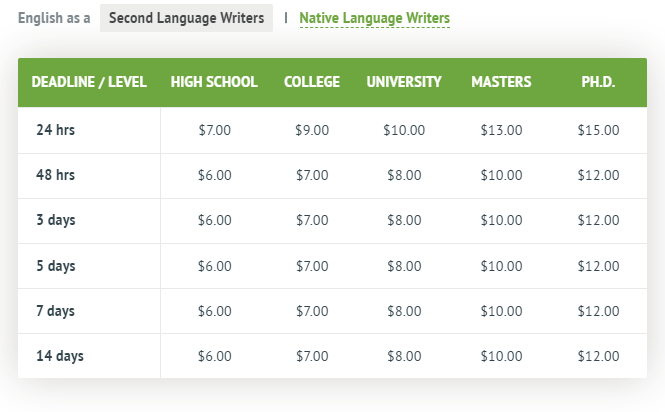Select the 5 days deadline row label

click(x=56, y=266)
